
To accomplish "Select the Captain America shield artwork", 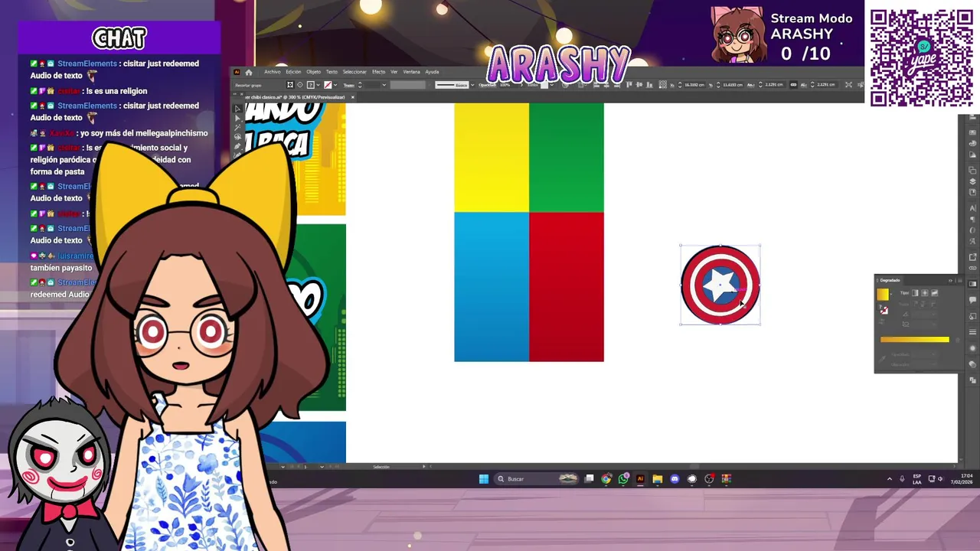I will (x=720, y=285).
